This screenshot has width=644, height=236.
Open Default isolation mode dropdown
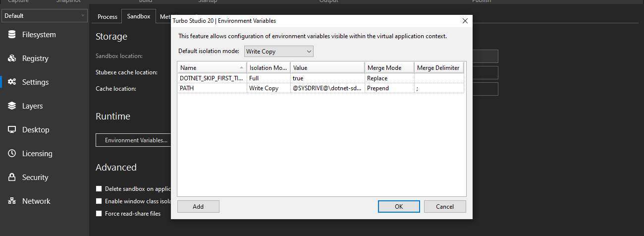[x=279, y=52]
